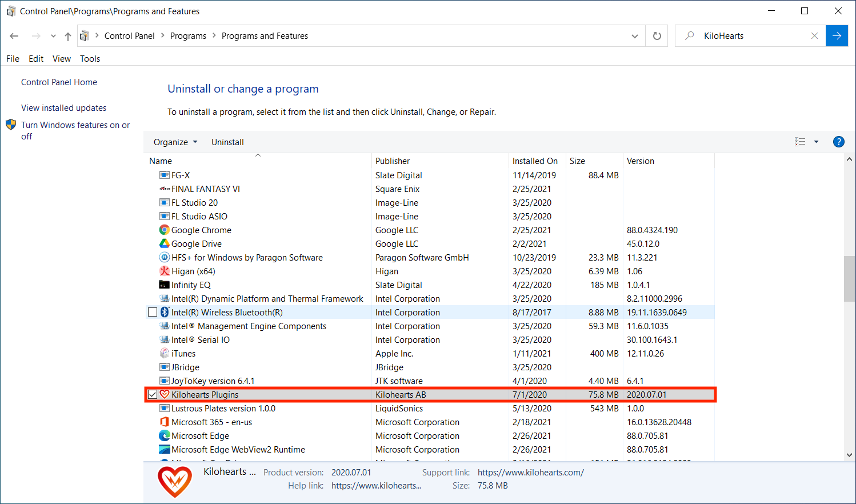Clear the KiloHearts search text
This screenshot has width=856, height=504.
click(x=814, y=36)
